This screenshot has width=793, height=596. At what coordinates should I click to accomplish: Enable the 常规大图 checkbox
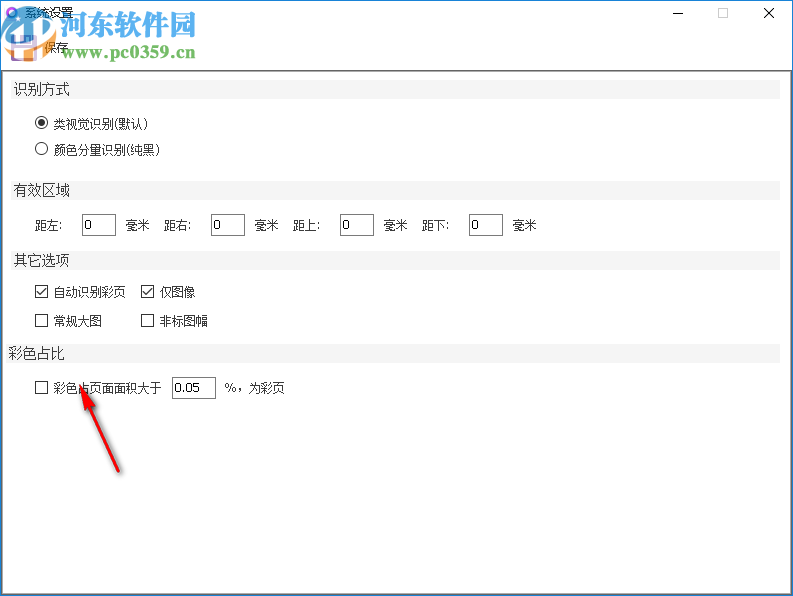(x=41, y=320)
